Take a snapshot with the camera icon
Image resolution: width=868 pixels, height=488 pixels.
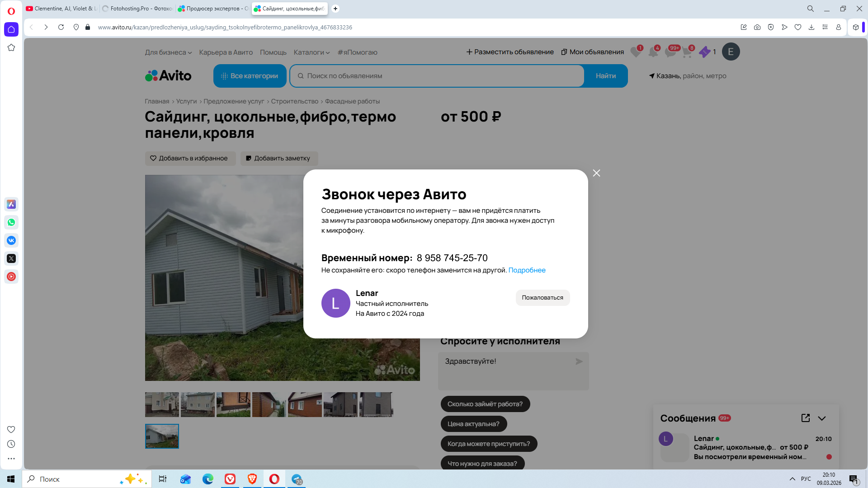757,27
